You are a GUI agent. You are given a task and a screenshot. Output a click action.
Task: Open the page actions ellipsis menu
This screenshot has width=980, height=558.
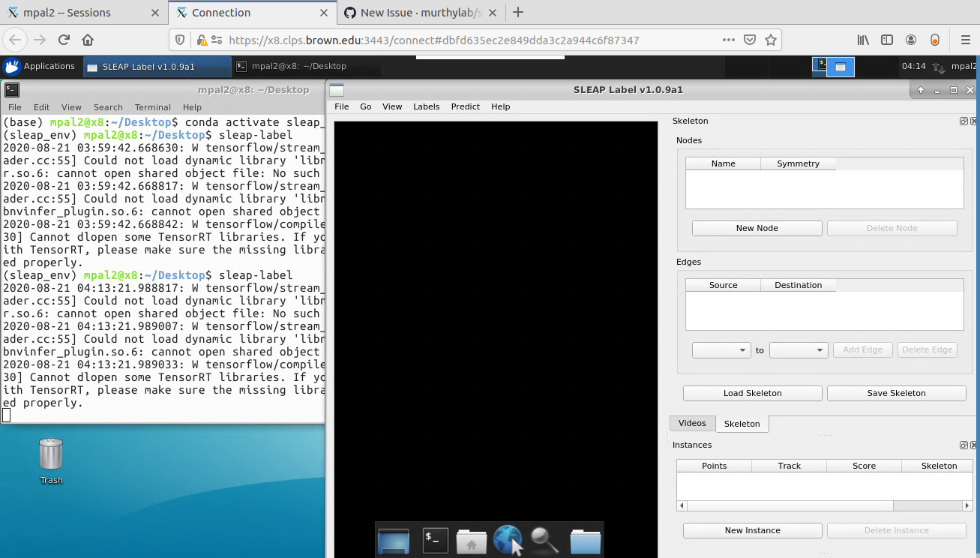[x=728, y=40]
